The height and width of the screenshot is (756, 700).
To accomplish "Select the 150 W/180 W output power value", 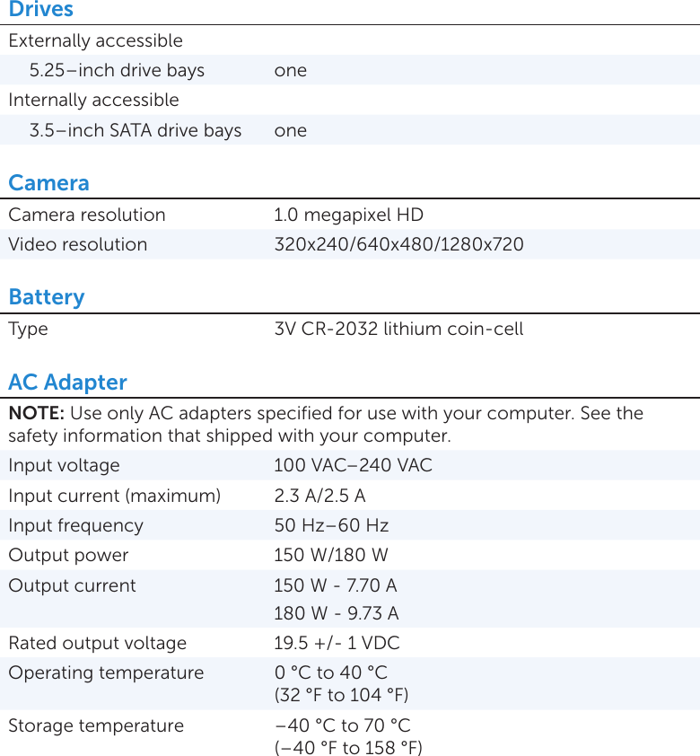I will [x=331, y=555].
